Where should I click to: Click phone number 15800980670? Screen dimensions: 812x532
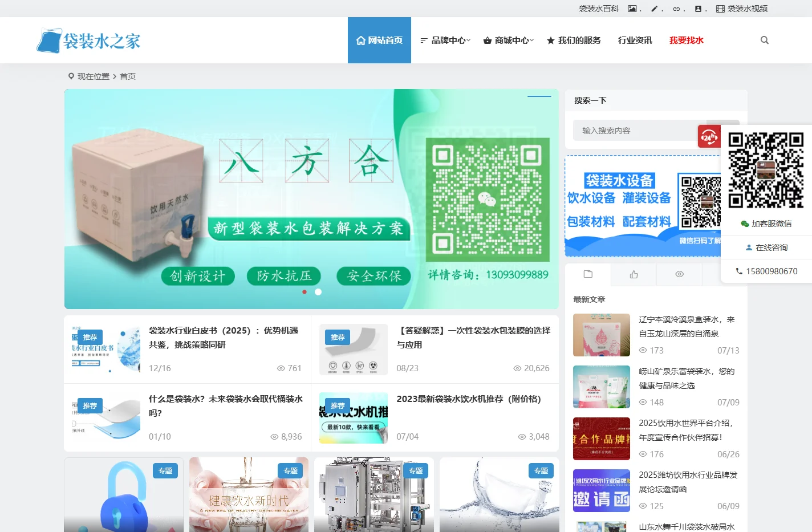[x=766, y=271]
